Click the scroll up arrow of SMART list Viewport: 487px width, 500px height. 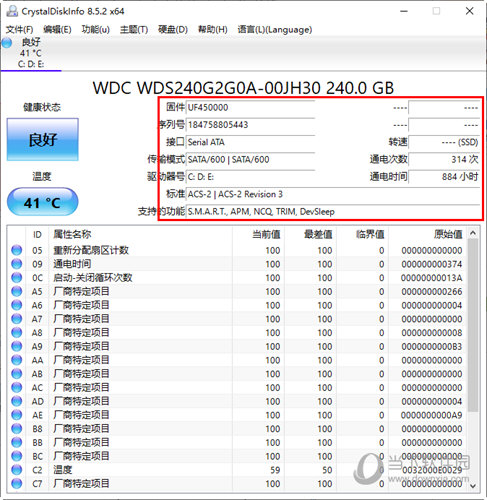tap(473, 233)
